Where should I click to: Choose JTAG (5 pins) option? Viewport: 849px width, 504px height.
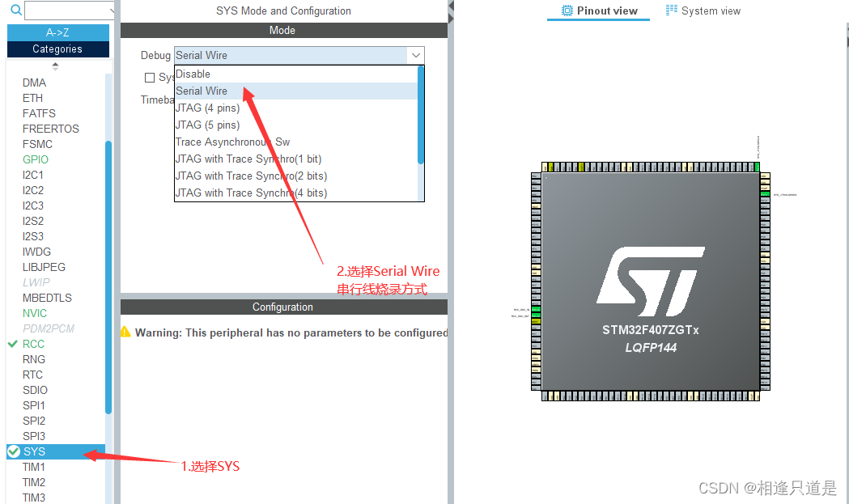[296, 125]
